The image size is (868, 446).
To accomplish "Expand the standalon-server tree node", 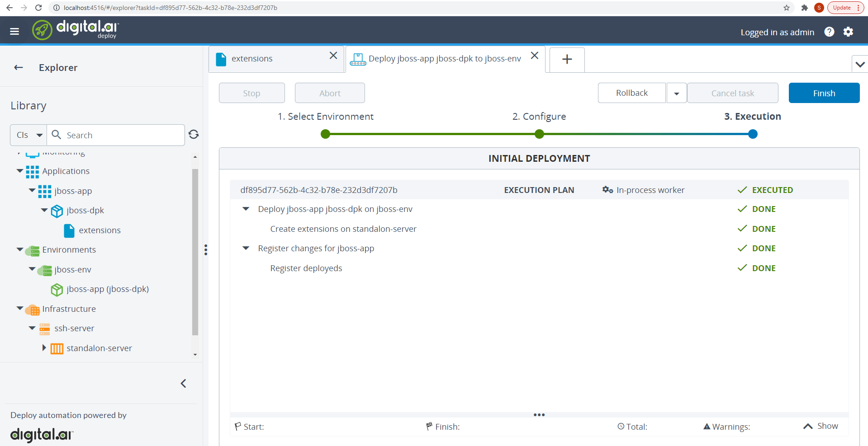I will (x=44, y=347).
